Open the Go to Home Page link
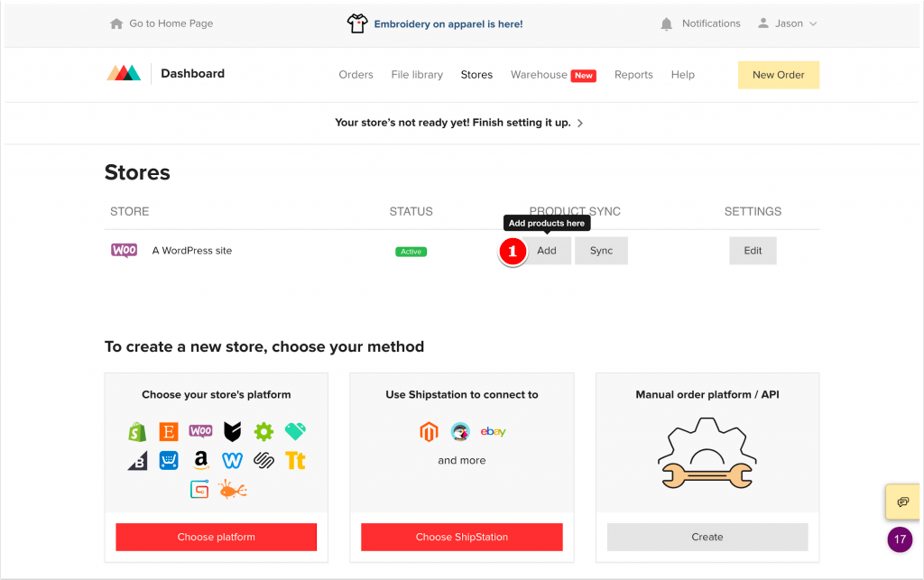Screen dimensions: 924x580 click(171, 23)
